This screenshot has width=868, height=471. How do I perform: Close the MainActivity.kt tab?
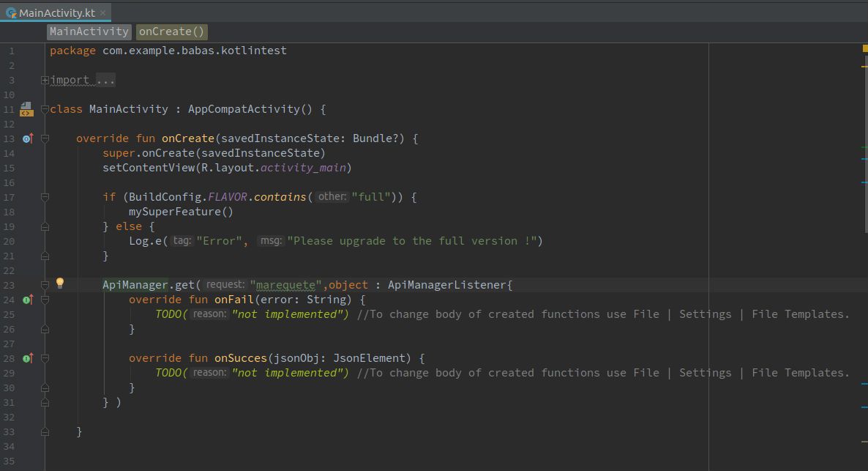(x=101, y=12)
